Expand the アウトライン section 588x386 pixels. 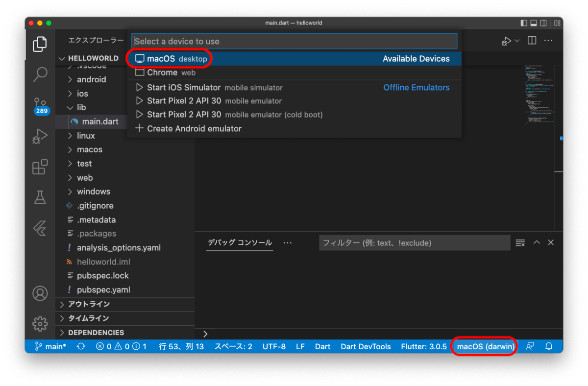pyautogui.click(x=125, y=304)
